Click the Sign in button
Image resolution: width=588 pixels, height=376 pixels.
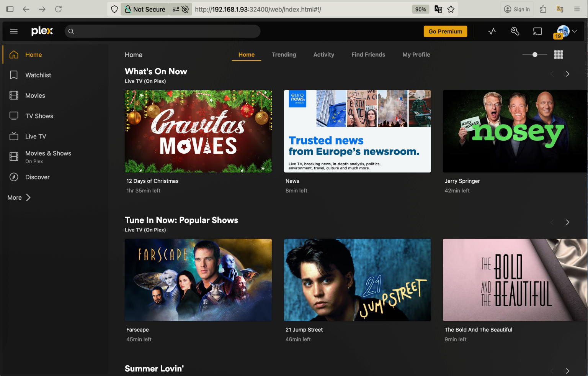[516, 9]
